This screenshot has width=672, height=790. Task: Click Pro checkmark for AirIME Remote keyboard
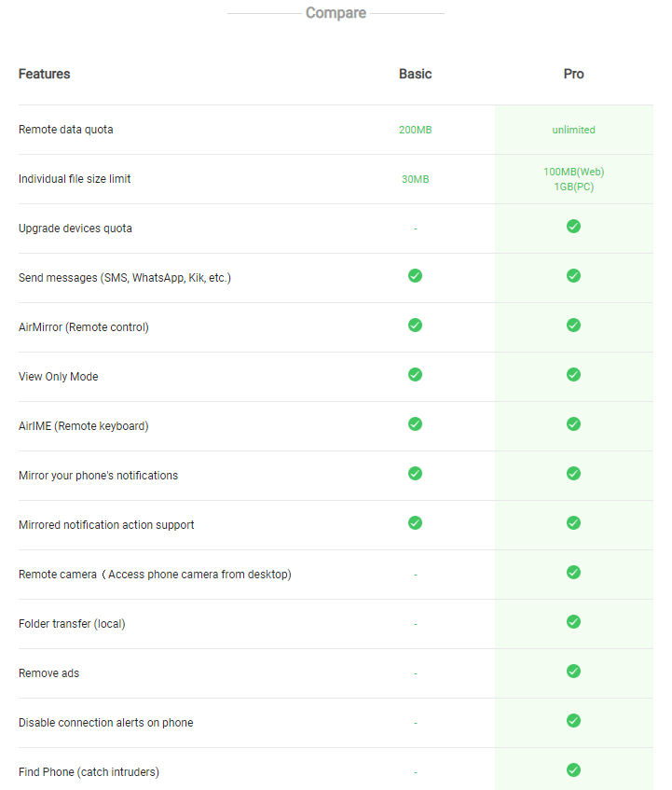click(573, 423)
